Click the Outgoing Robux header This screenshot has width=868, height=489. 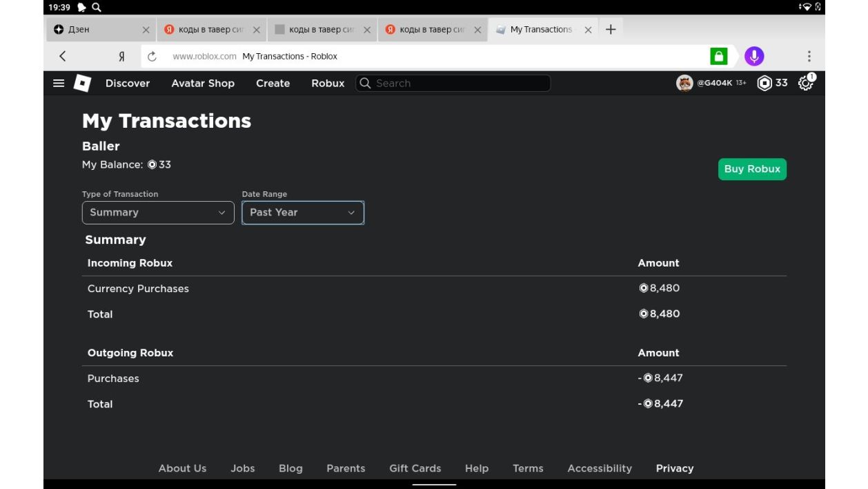point(130,353)
